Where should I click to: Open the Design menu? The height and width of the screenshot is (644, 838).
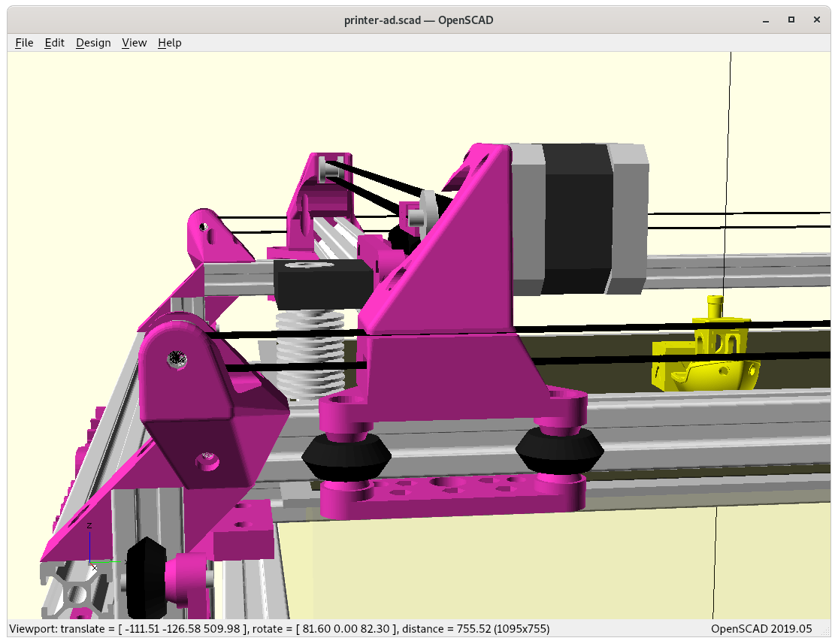[x=93, y=43]
